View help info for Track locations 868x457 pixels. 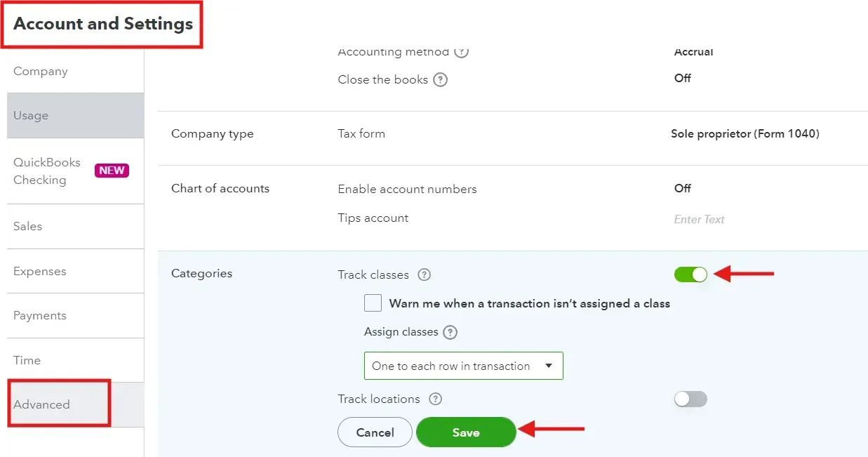point(436,399)
